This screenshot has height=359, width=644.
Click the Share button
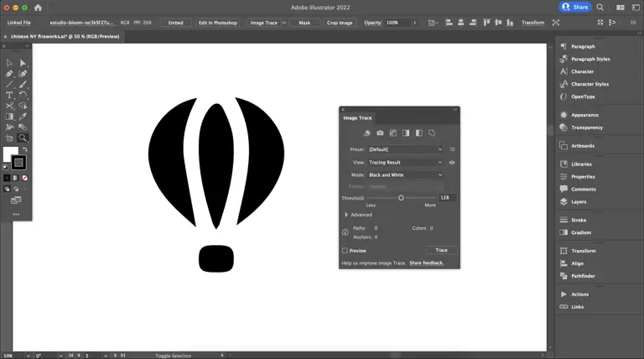(x=575, y=7)
